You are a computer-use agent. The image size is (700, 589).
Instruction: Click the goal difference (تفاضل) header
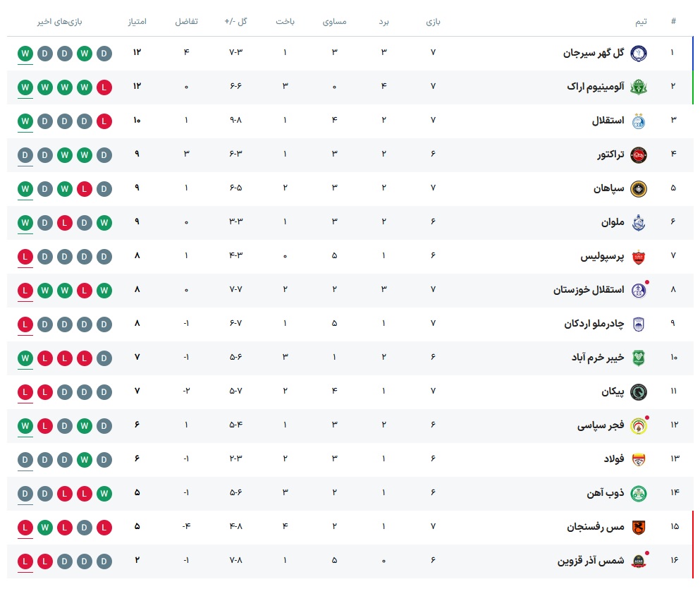click(x=187, y=21)
